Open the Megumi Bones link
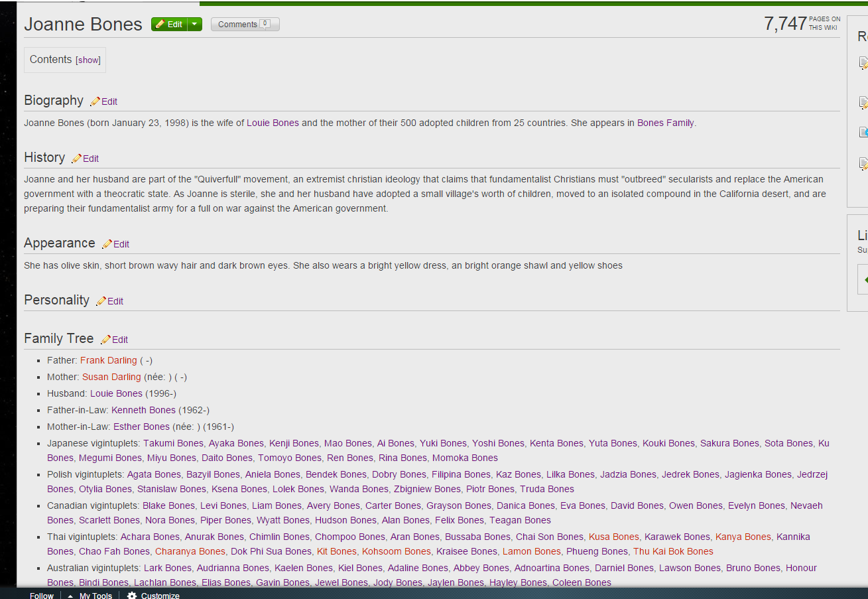Viewport: 868px width, 599px height. (x=110, y=458)
